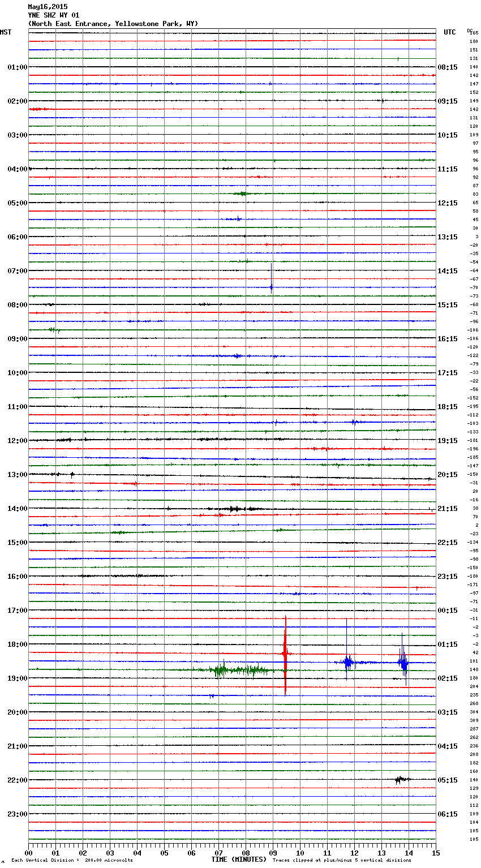The width and height of the screenshot is (481, 868).
Task: Click the TIME (MINUTES) axis title
Action: pyautogui.click(x=239, y=860)
